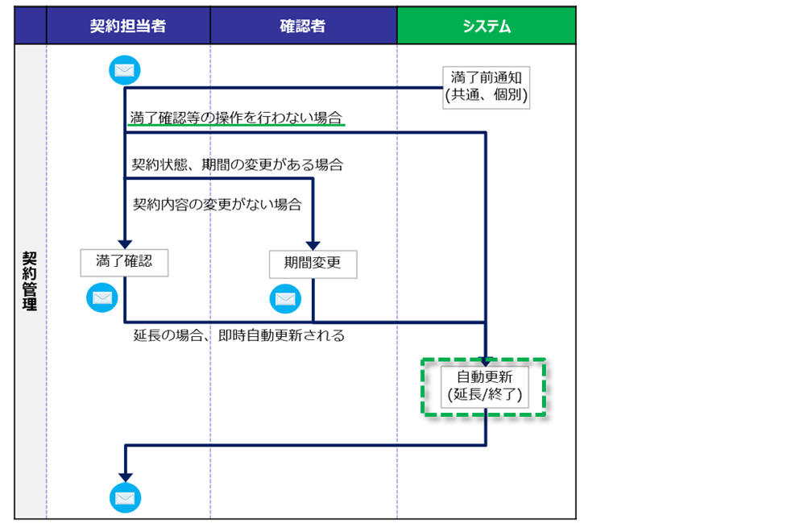The image size is (812, 528).
Task: Click the arrowhead above the bottom mail icon
Action: [125, 476]
